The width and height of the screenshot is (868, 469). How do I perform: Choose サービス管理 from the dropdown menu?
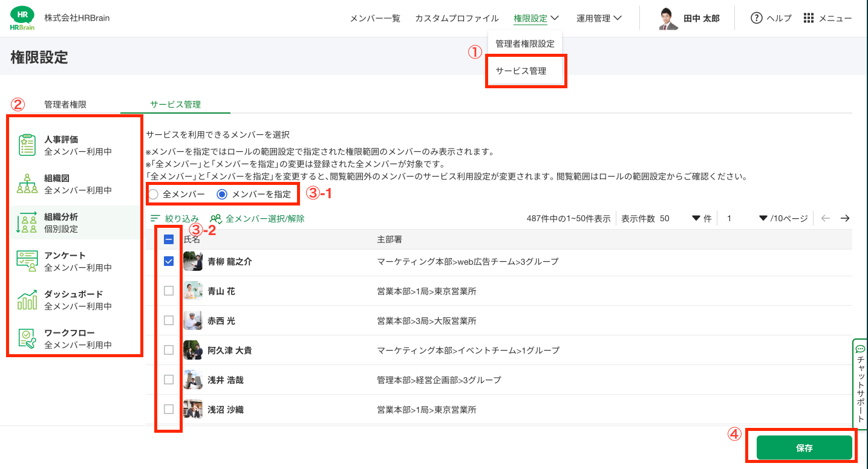(521, 71)
